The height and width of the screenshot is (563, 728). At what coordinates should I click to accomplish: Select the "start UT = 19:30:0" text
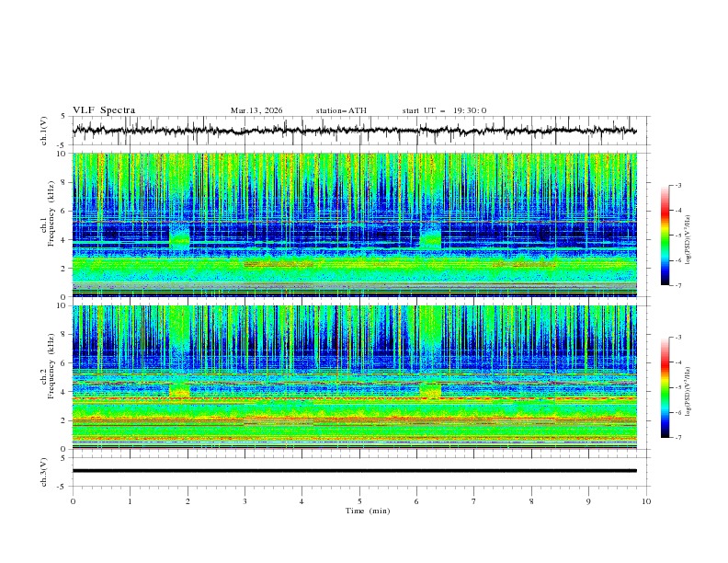coord(444,110)
